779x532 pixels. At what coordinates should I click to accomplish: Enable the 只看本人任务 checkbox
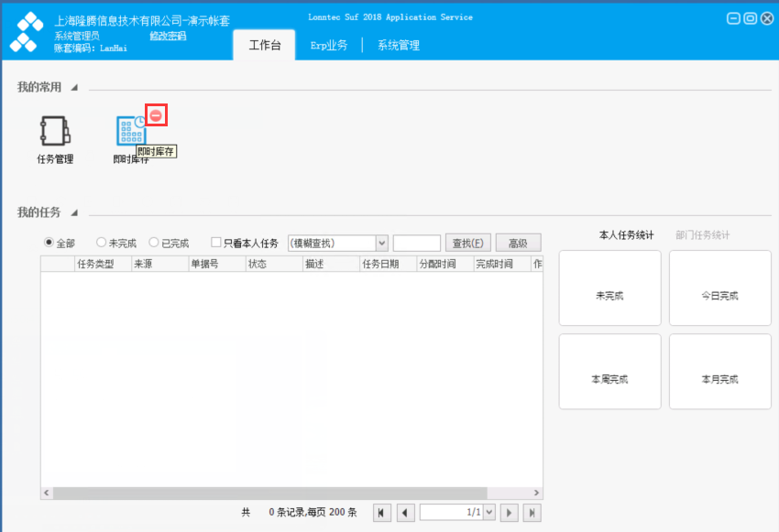click(215, 242)
